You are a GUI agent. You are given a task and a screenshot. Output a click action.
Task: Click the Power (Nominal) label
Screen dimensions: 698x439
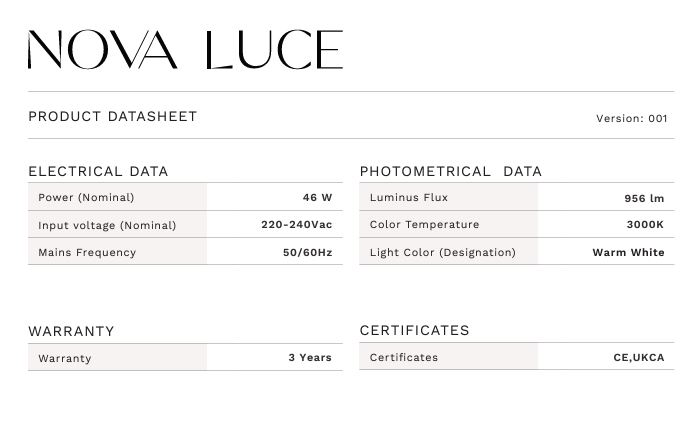[86, 198]
